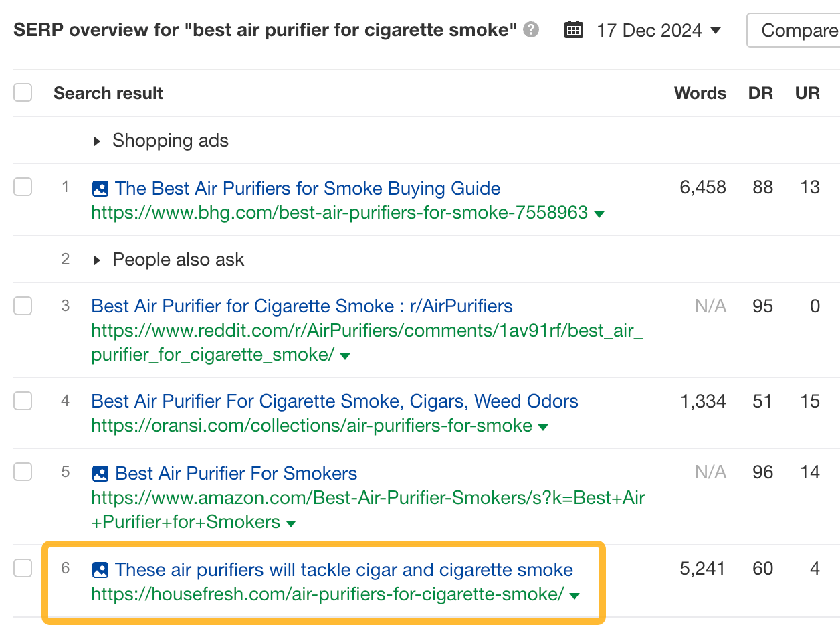Open the Amazon Best Air Purifier For Smokers link
This screenshot has height=629, width=840.
235,473
